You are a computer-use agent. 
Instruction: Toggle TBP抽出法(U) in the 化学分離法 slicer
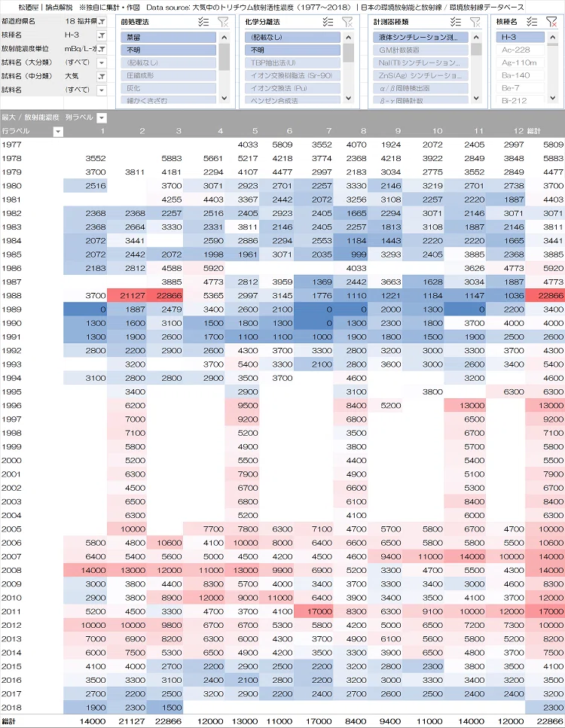coord(293,62)
